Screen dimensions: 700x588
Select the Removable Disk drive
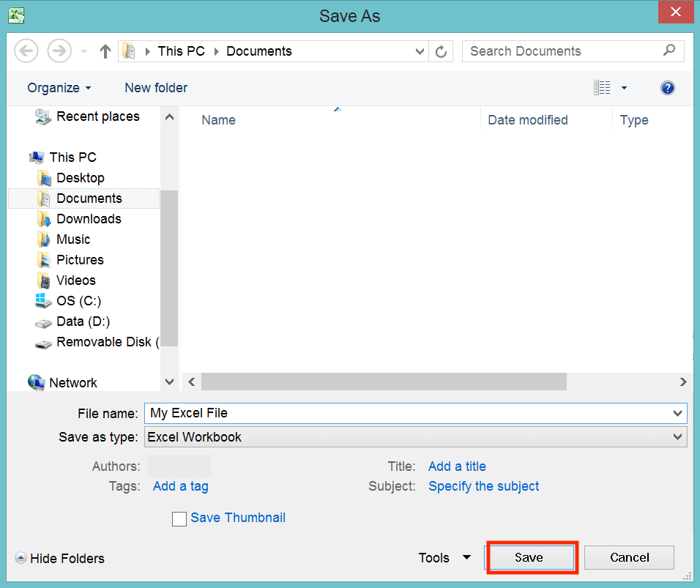97,342
